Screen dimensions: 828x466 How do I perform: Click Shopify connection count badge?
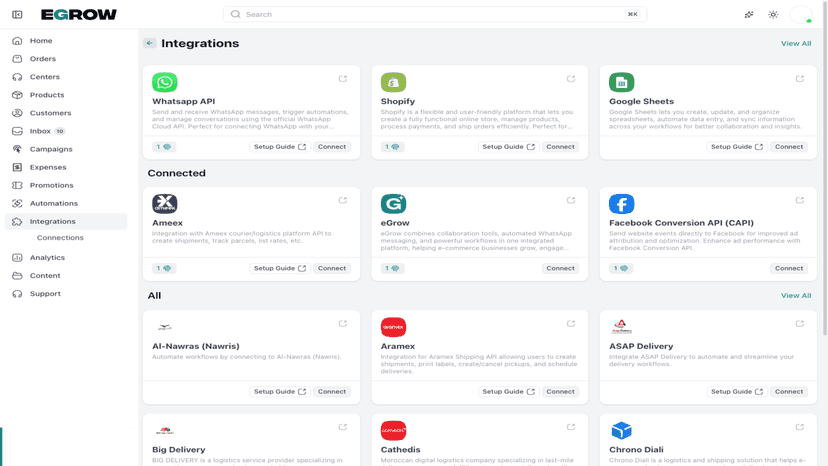pos(392,147)
